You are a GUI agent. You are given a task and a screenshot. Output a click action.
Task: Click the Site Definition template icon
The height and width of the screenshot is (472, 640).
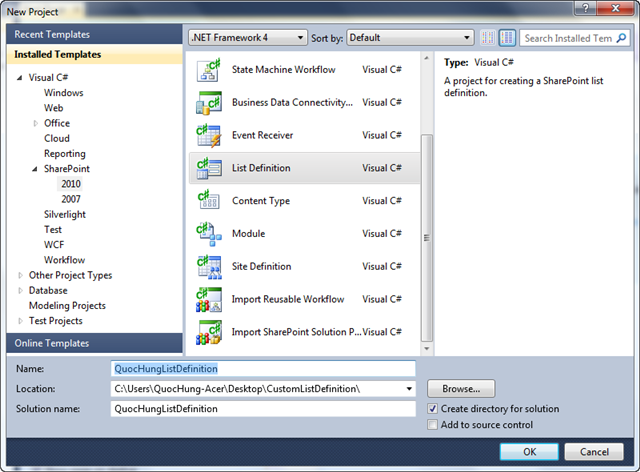pyautogui.click(x=209, y=266)
